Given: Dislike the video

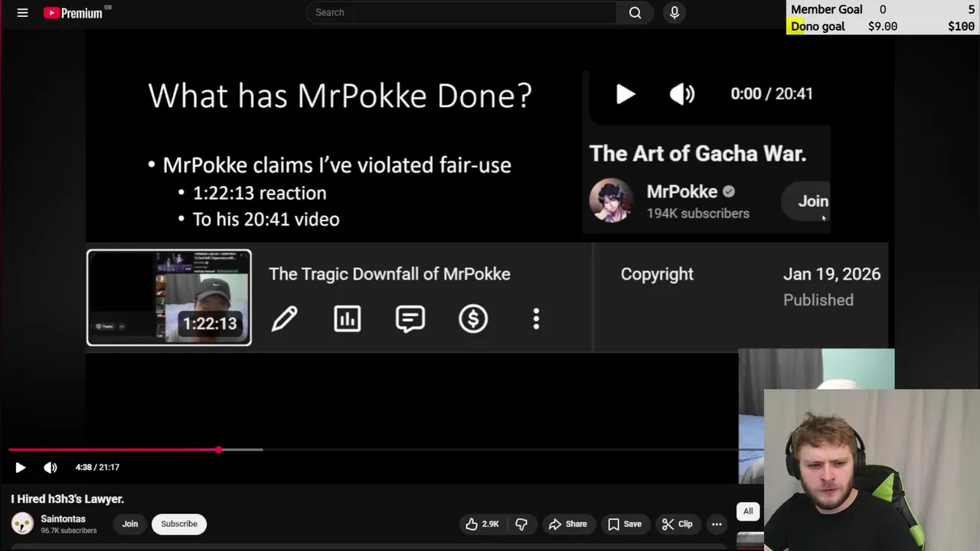Looking at the screenshot, I should point(521,523).
